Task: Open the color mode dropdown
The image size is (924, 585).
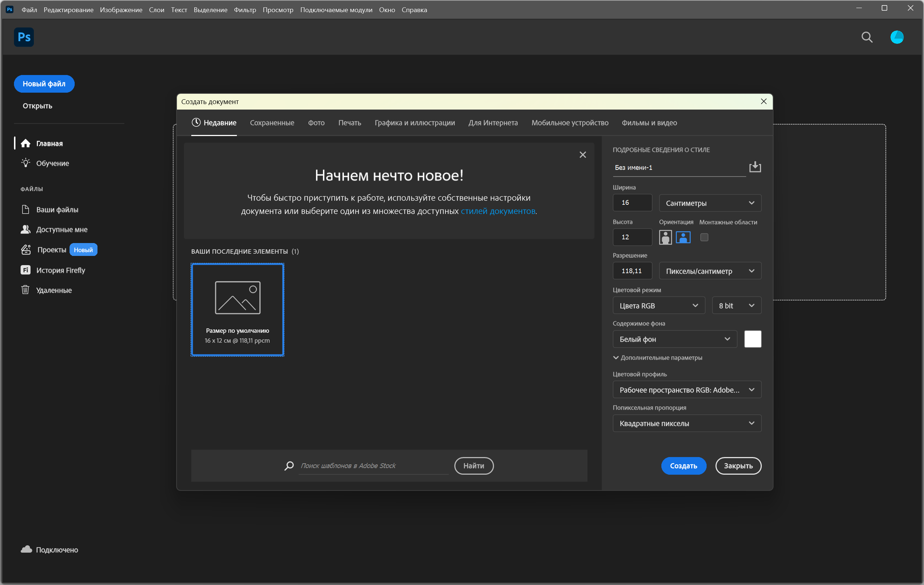Action: pos(658,305)
